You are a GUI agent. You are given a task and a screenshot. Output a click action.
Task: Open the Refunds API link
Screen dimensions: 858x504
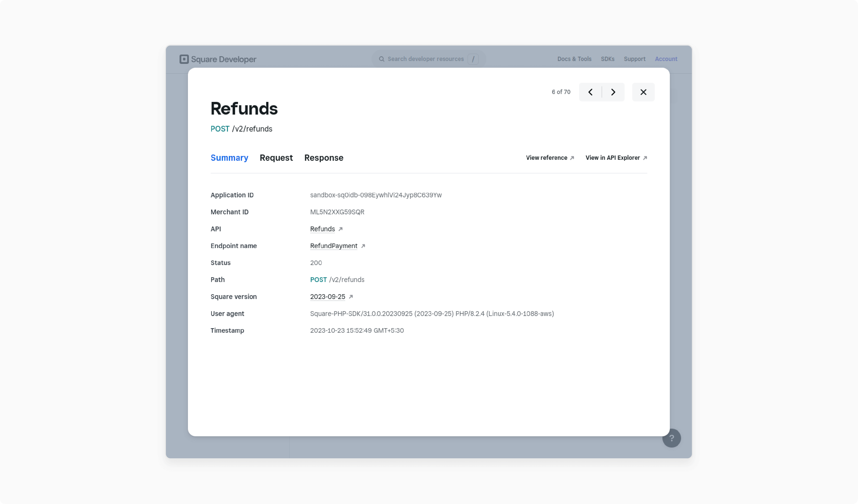click(x=322, y=229)
